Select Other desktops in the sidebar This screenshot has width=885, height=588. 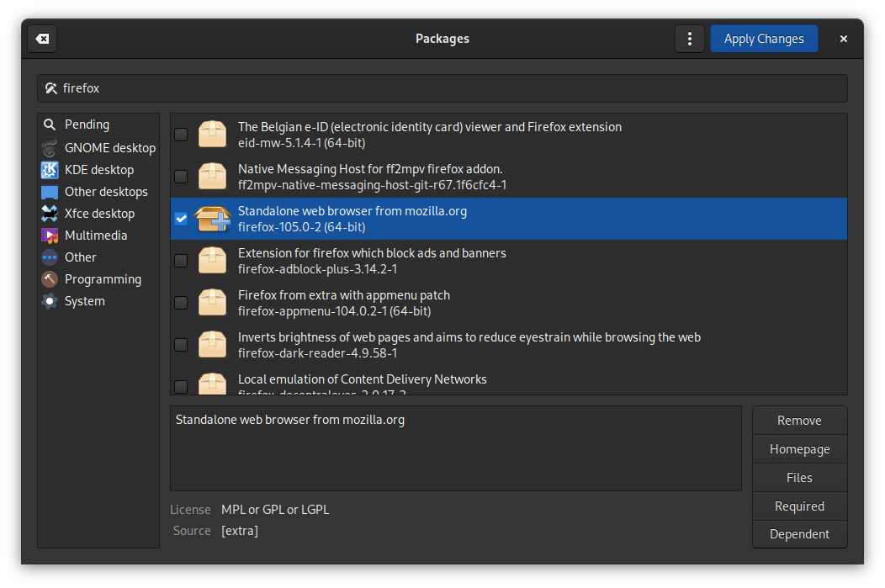coord(106,192)
